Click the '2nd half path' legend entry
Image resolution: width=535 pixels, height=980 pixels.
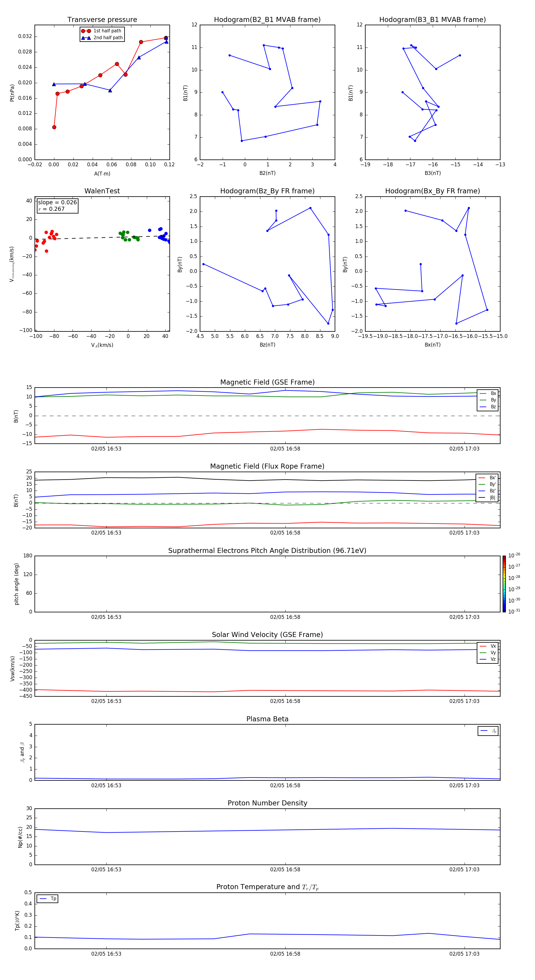point(102,38)
